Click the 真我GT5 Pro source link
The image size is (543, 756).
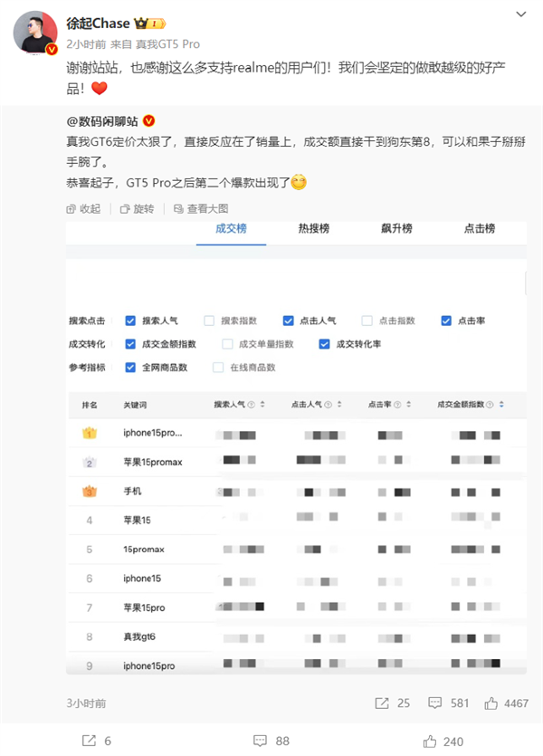[x=167, y=44]
